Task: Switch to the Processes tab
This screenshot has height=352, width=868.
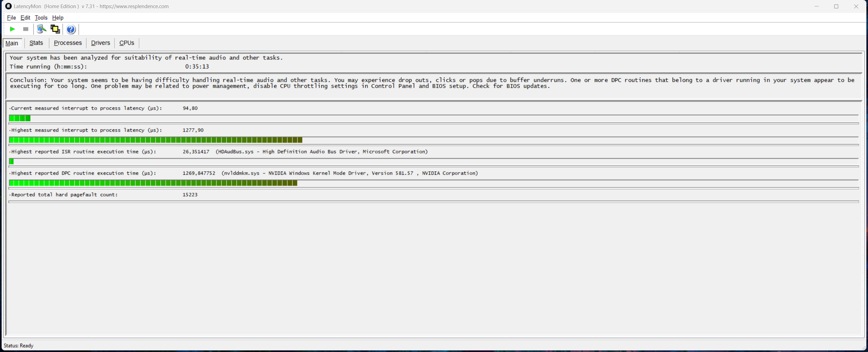Action: point(68,43)
